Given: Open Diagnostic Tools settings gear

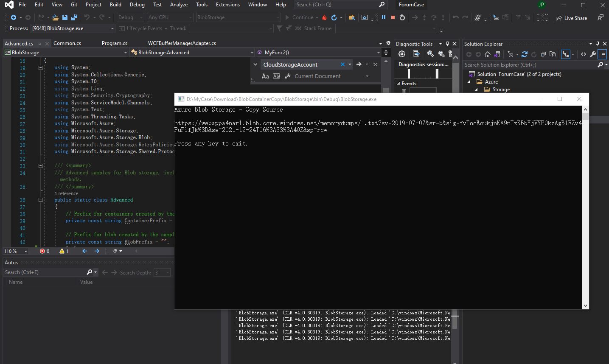Looking at the screenshot, I should (402, 54).
